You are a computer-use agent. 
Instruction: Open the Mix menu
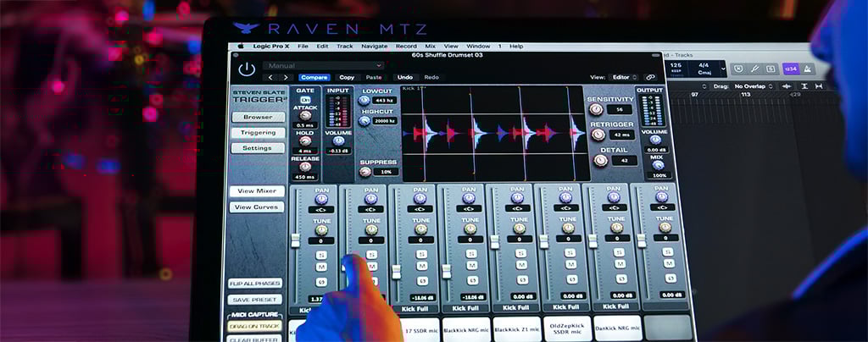click(430, 47)
